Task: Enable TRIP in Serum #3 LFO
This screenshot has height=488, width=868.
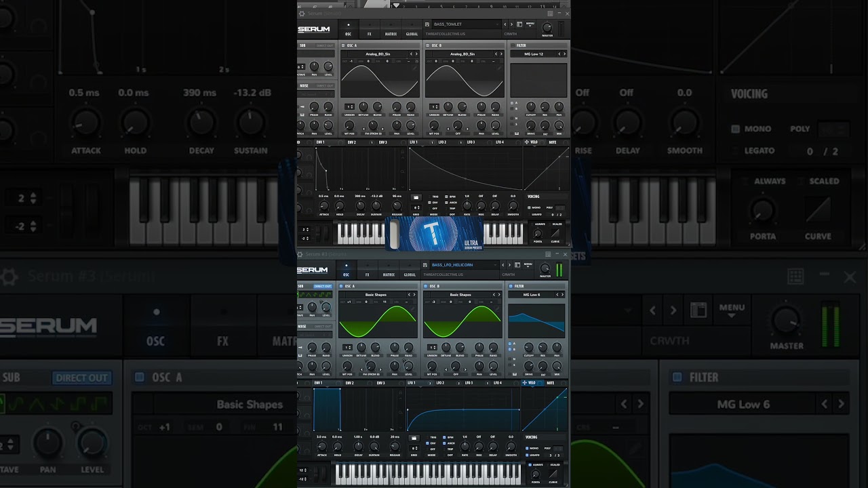Action: pyautogui.click(x=443, y=449)
